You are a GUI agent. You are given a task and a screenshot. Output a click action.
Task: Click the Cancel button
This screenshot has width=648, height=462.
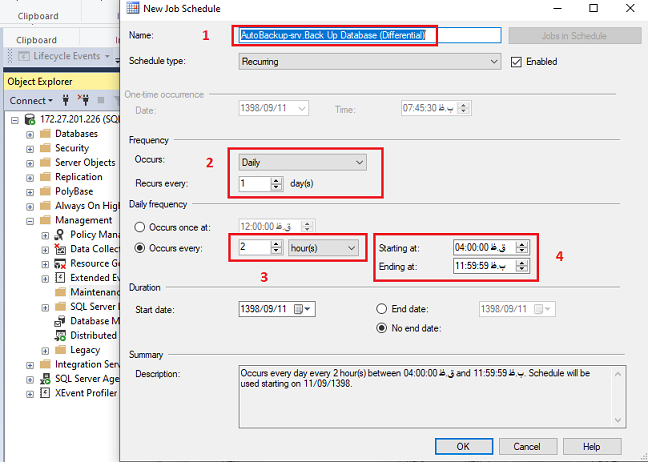click(x=527, y=445)
